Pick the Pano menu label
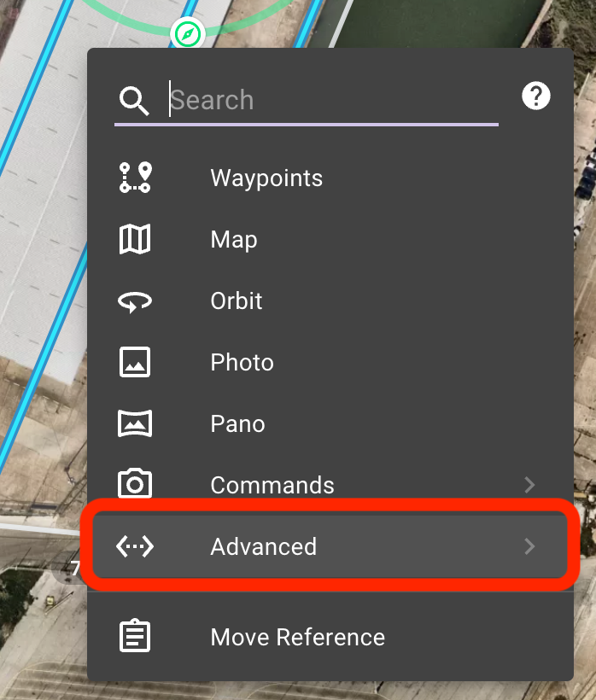 237,423
